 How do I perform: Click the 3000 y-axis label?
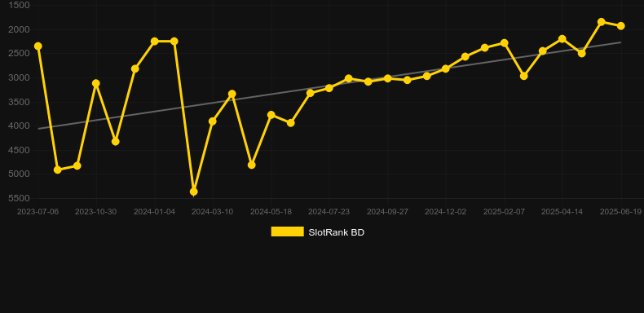[x=19, y=77]
